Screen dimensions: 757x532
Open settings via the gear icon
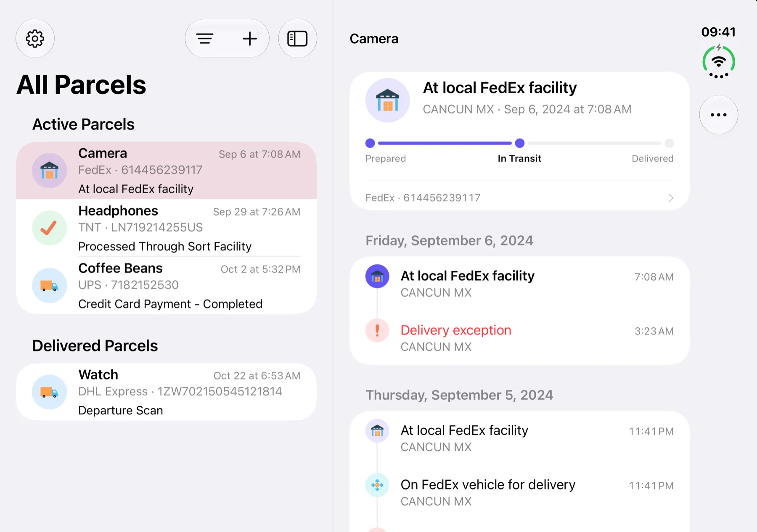tap(35, 39)
